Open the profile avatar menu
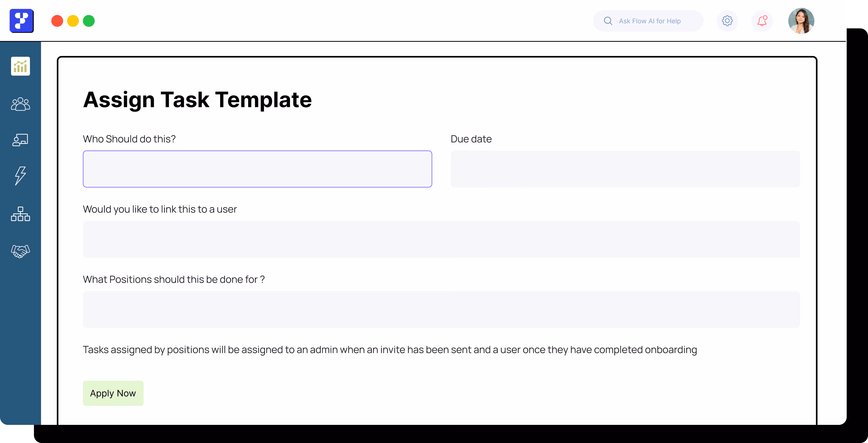This screenshot has width=868, height=443. 801,20
